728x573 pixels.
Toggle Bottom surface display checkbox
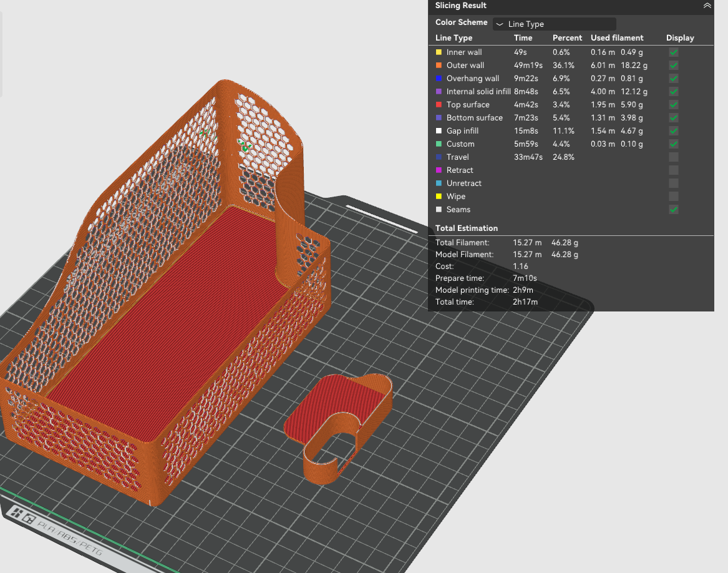674,117
